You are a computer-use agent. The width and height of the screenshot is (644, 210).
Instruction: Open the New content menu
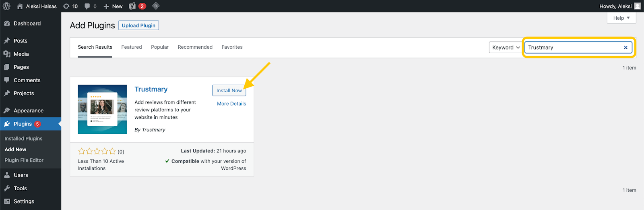pyautogui.click(x=113, y=6)
